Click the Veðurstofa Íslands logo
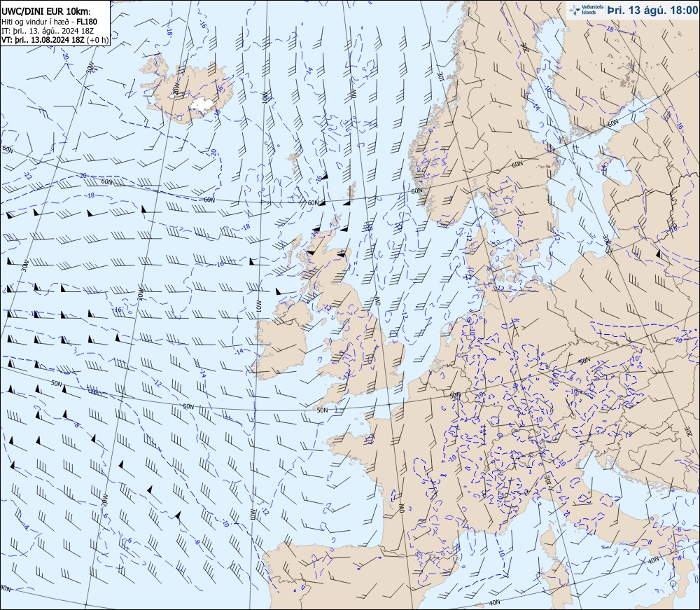The width and height of the screenshot is (700, 610). click(x=584, y=10)
